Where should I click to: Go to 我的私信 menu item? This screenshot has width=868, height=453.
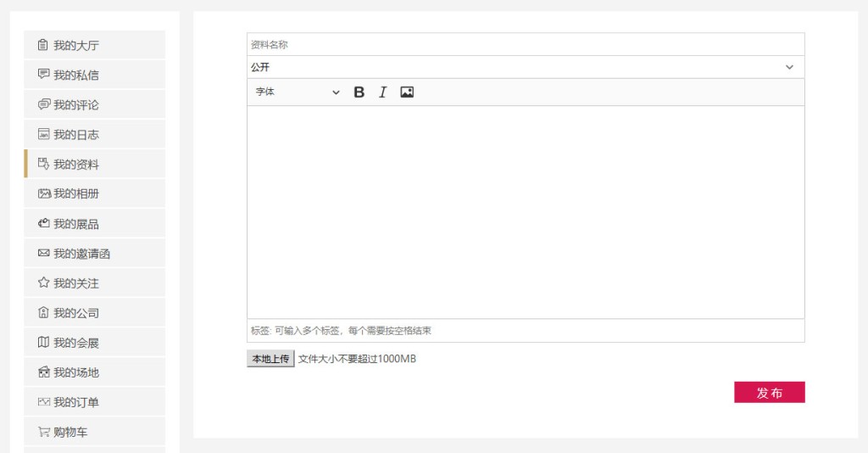(95, 75)
